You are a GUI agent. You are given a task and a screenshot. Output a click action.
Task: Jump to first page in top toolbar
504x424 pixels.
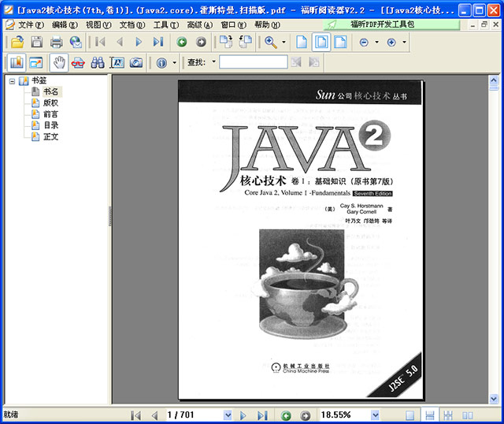[x=100, y=42]
